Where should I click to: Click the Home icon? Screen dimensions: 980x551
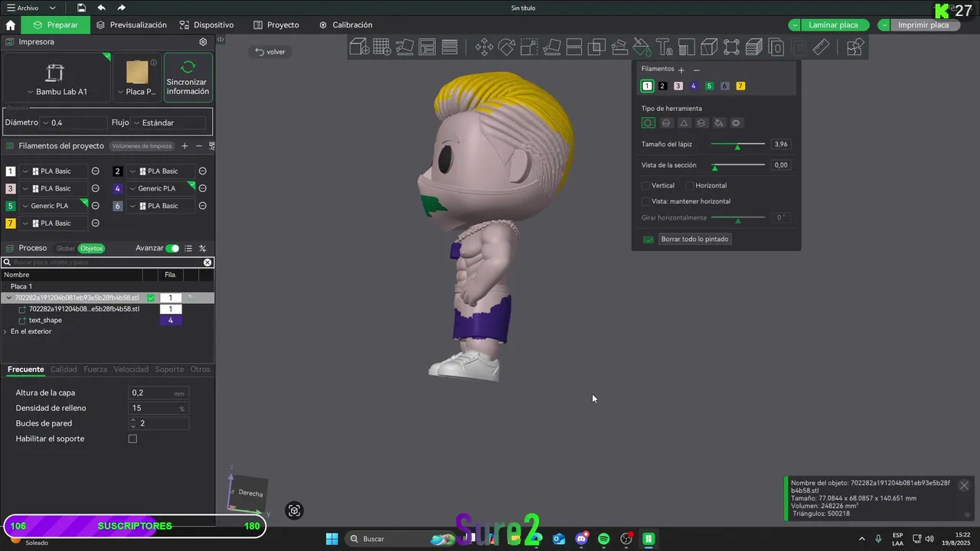pyautogui.click(x=11, y=24)
